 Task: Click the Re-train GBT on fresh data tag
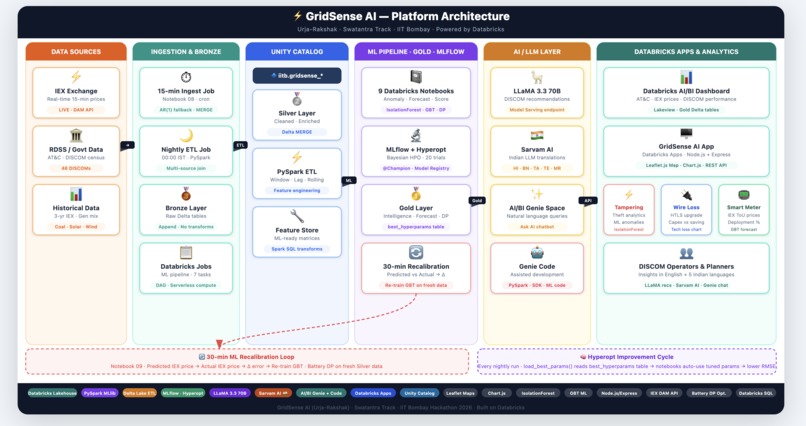(416, 286)
